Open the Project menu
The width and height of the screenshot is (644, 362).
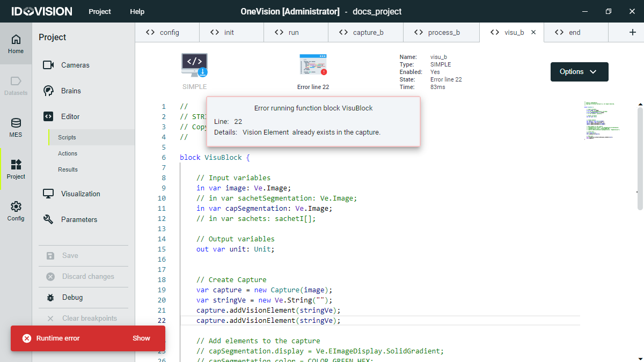tap(99, 11)
